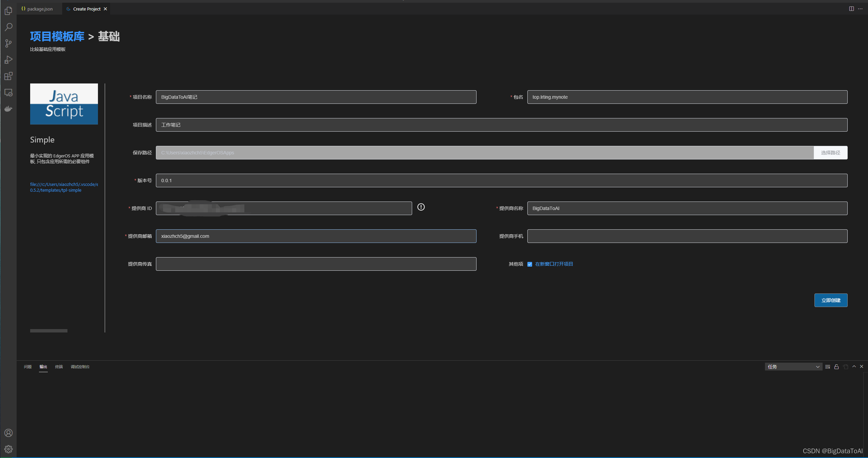Switch to the package.json tab
The height and width of the screenshot is (458, 868).
(x=40, y=9)
